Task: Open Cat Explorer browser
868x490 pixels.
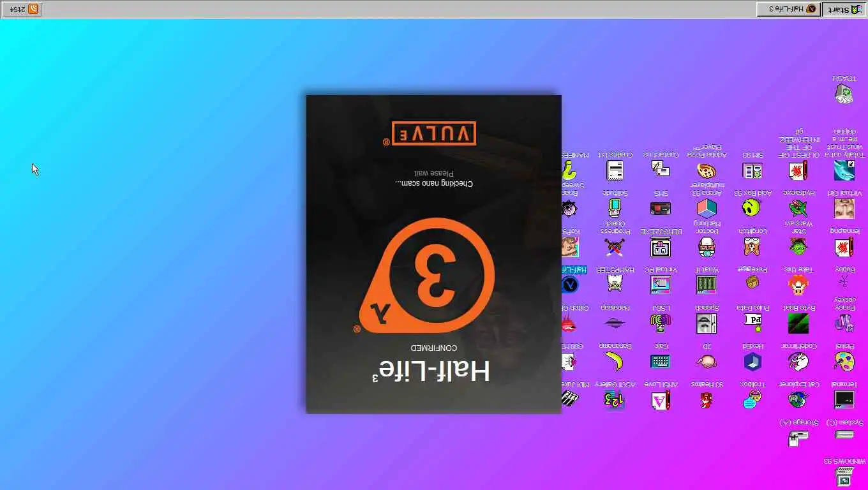Action: pos(798,399)
